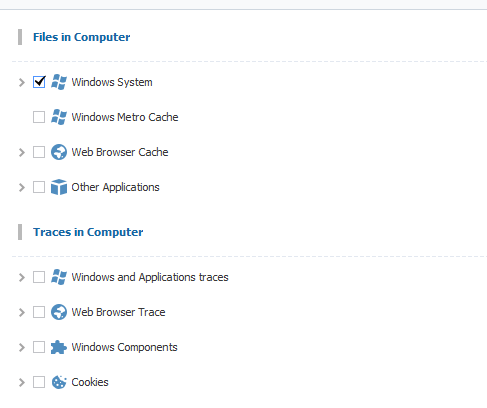The height and width of the screenshot is (408, 487).
Task: Expand the Windows Components node
Action: tap(22, 347)
